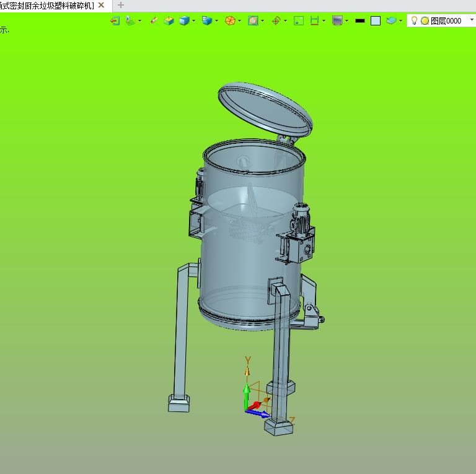Screen dimensions: 476x474
Task: Toggle the layer lightbulb visibility icon
Action: [415, 20]
